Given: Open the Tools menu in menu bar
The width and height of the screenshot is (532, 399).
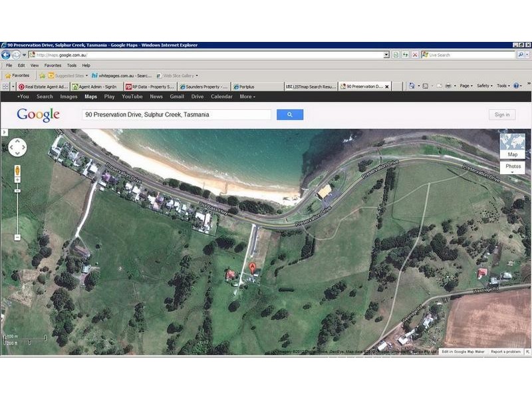Looking at the screenshot, I should [x=71, y=65].
